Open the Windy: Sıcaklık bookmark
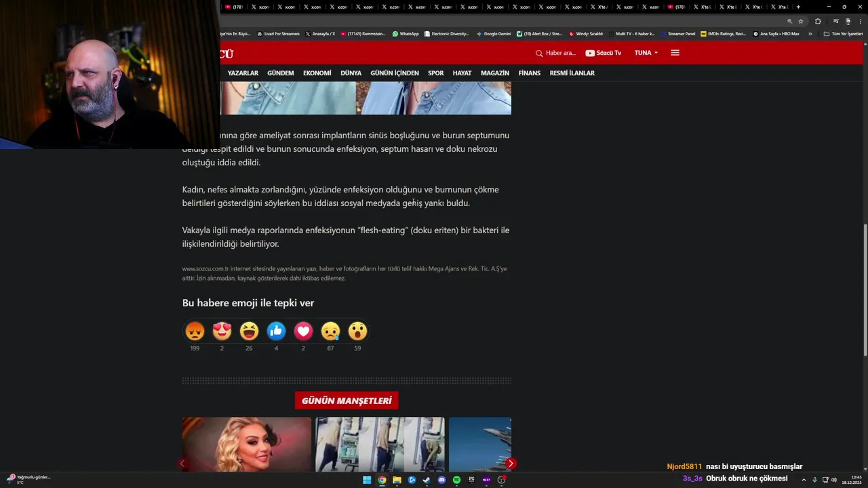Viewport: 868px width, 488px height. pos(586,34)
